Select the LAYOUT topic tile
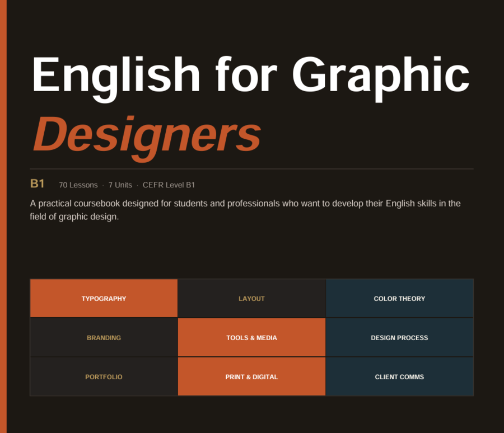The image size is (504, 433). tap(251, 298)
